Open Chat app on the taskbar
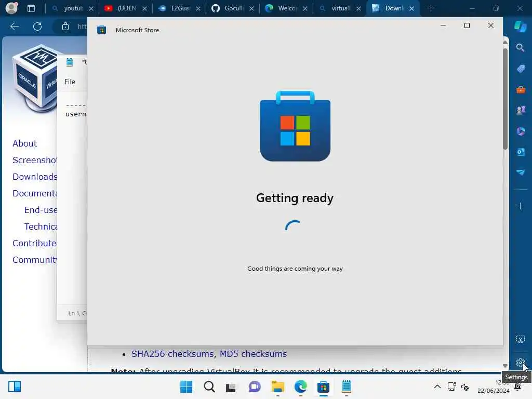Screen dimensions: 532x399 255,387
